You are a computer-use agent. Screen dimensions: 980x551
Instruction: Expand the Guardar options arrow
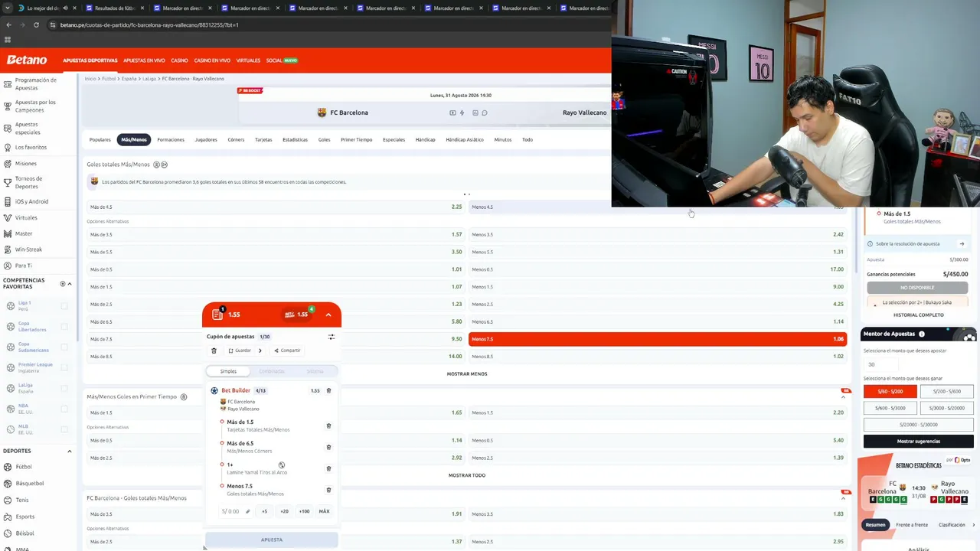(x=260, y=350)
